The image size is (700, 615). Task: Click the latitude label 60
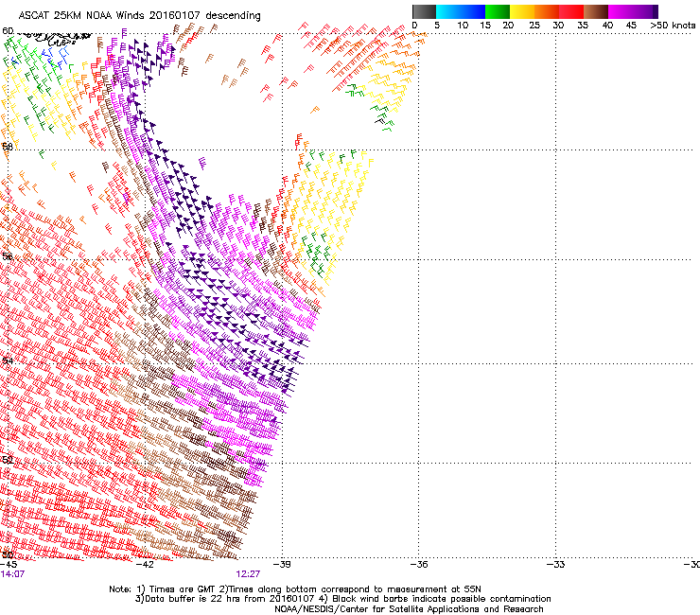[8, 31]
